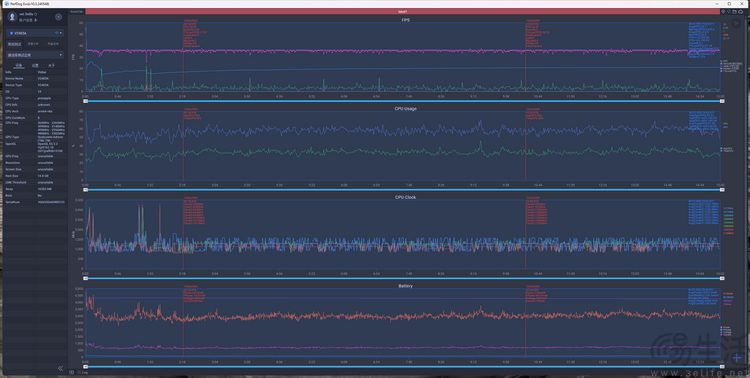Click the right handle of the CPU Usage range slider

tap(722, 189)
